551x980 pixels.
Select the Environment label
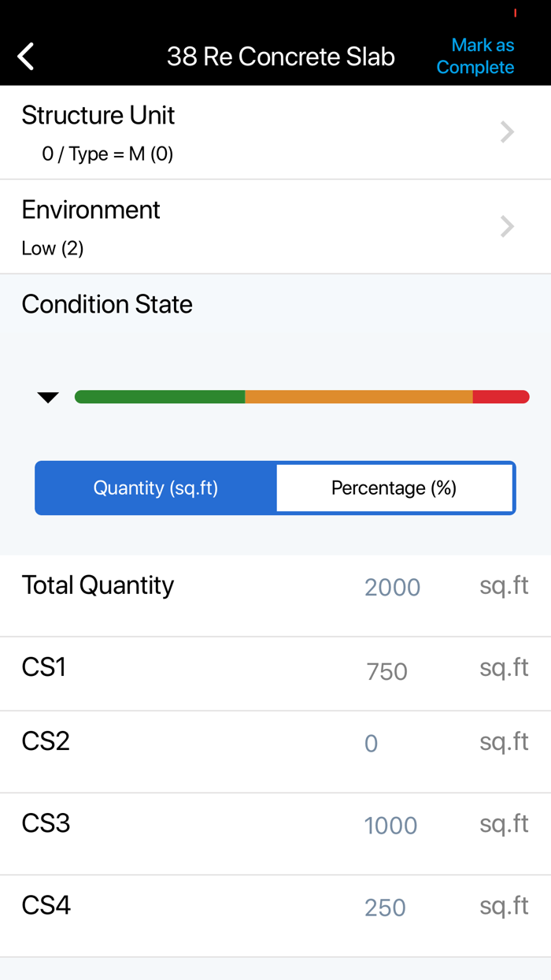91,210
